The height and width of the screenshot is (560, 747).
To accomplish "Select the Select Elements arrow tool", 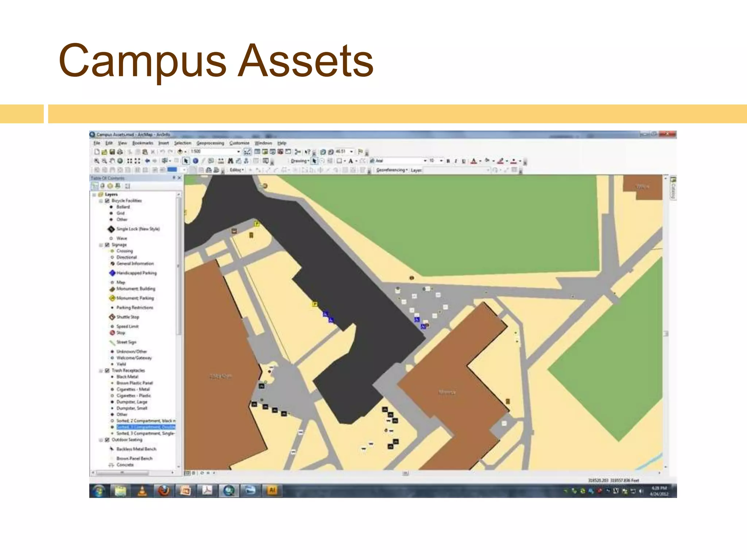I will 186,161.
